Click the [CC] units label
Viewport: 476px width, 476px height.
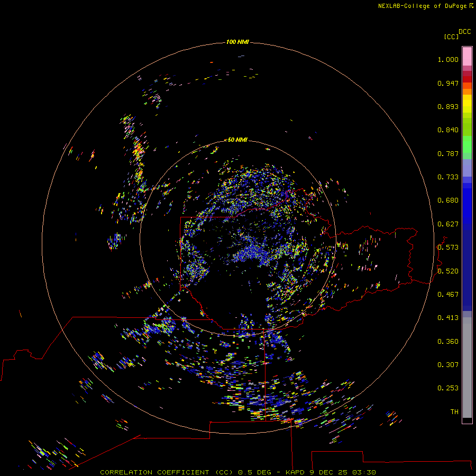pos(451,36)
